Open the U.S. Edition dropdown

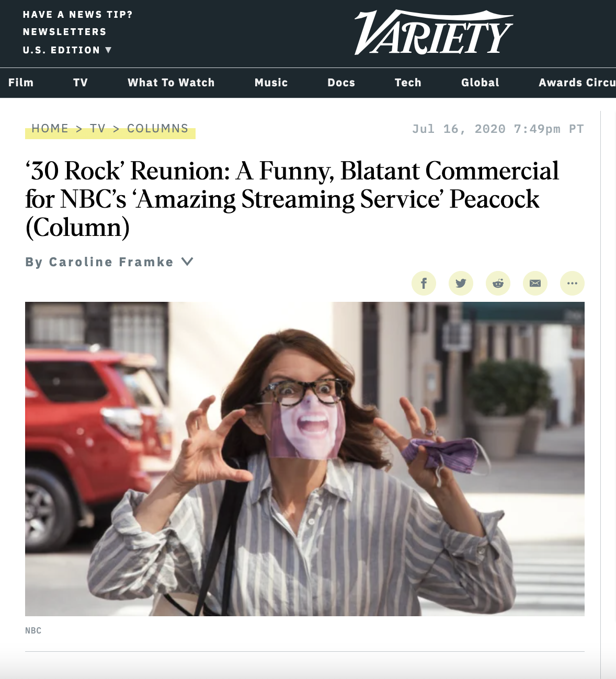pyautogui.click(x=67, y=50)
